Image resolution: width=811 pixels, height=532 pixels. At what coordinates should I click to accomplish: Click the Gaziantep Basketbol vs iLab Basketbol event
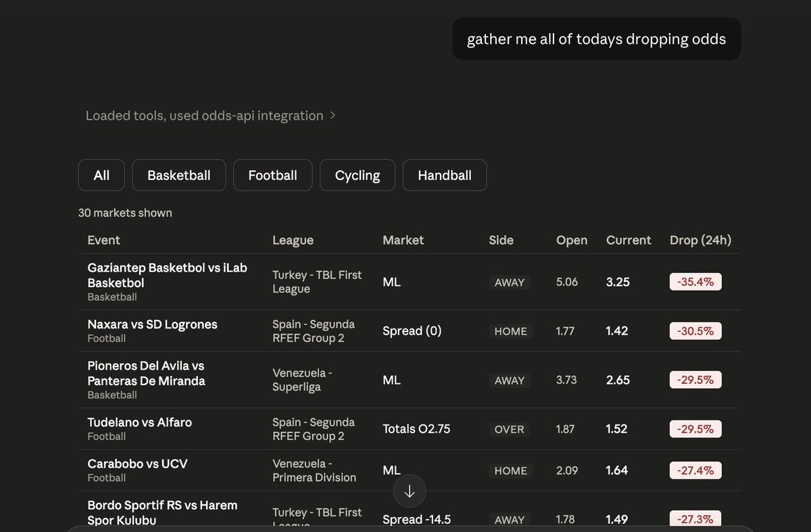(x=168, y=275)
